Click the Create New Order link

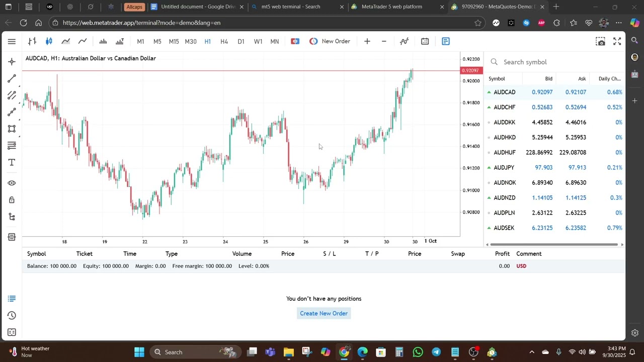click(324, 313)
